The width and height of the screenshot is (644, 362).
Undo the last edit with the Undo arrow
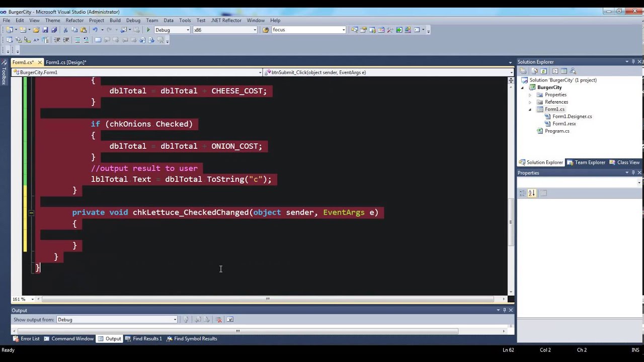click(x=95, y=30)
